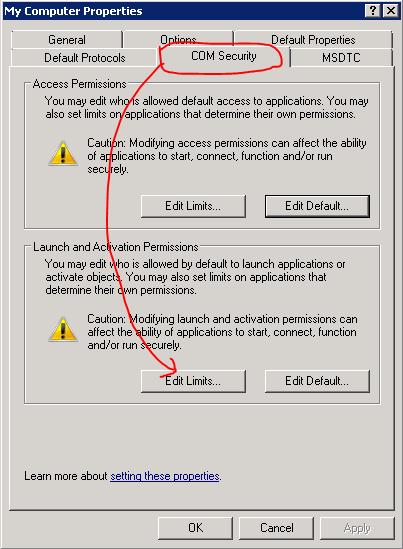Open the MSDTC tab
Viewport: 403px width, 549px height.
[x=341, y=57]
